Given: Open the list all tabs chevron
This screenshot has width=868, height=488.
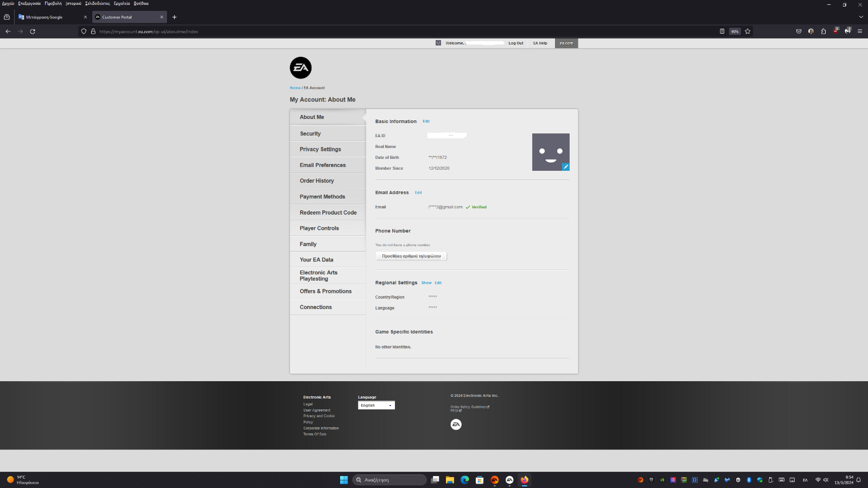Looking at the screenshot, I should [861, 17].
